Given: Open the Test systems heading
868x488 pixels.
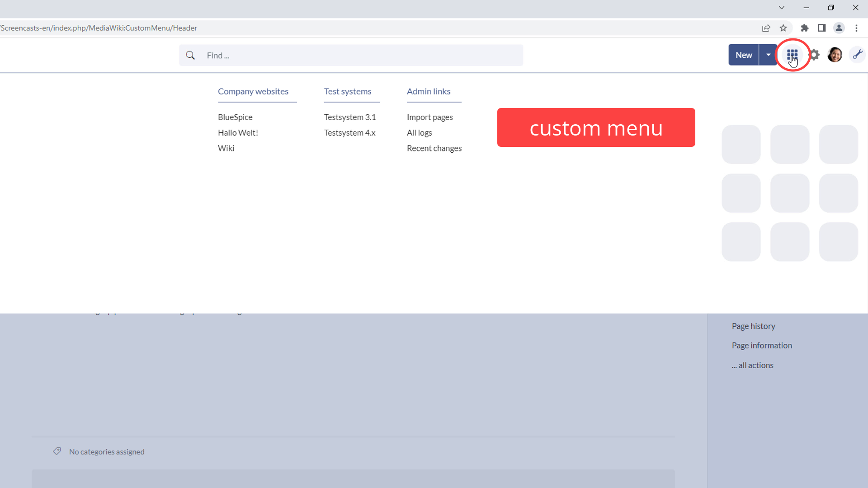Looking at the screenshot, I should click(x=348, y=91).
